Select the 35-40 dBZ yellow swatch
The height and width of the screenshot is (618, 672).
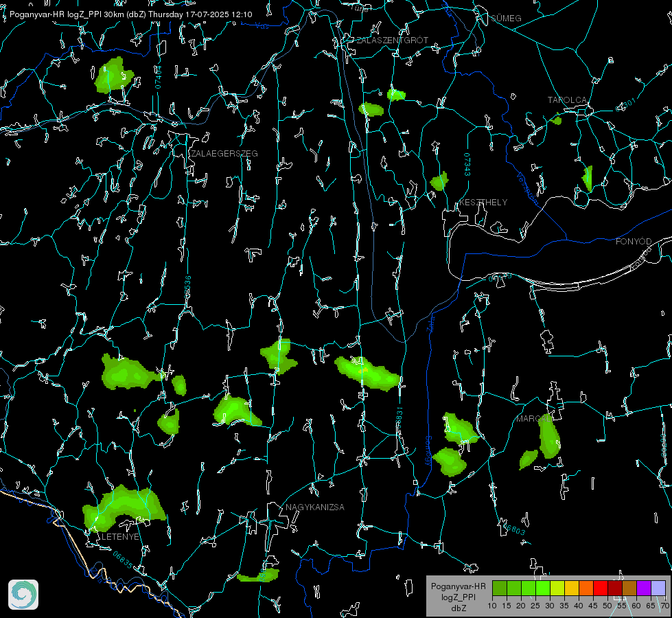click(572, 588)
